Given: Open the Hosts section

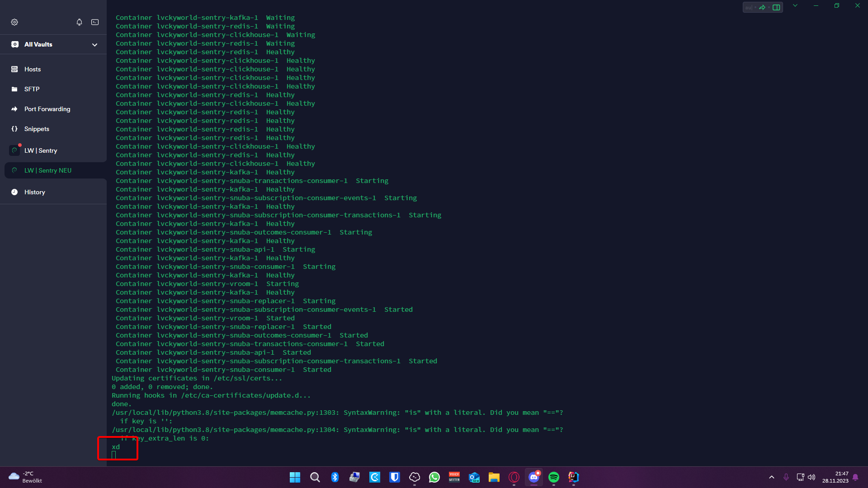Looking at the screenshot, I should tap(33, 69).
